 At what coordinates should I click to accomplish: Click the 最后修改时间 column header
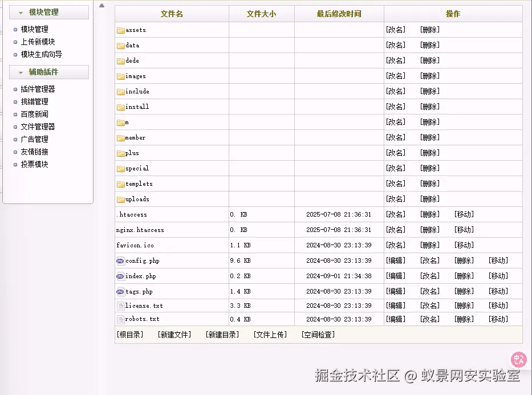(339, 14)
